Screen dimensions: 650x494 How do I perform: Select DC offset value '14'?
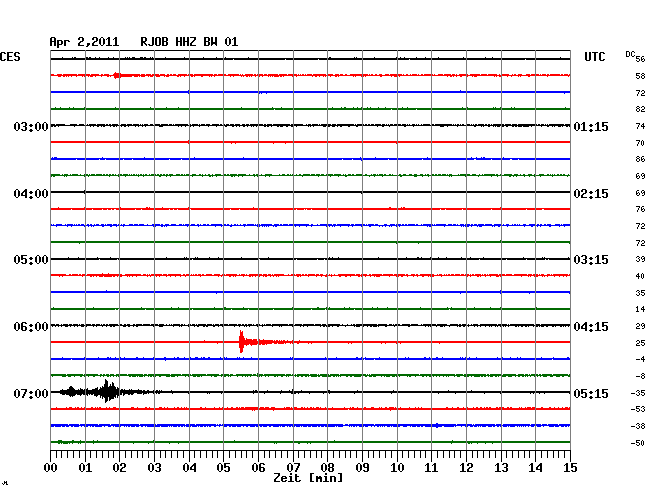tap(640, 309)
